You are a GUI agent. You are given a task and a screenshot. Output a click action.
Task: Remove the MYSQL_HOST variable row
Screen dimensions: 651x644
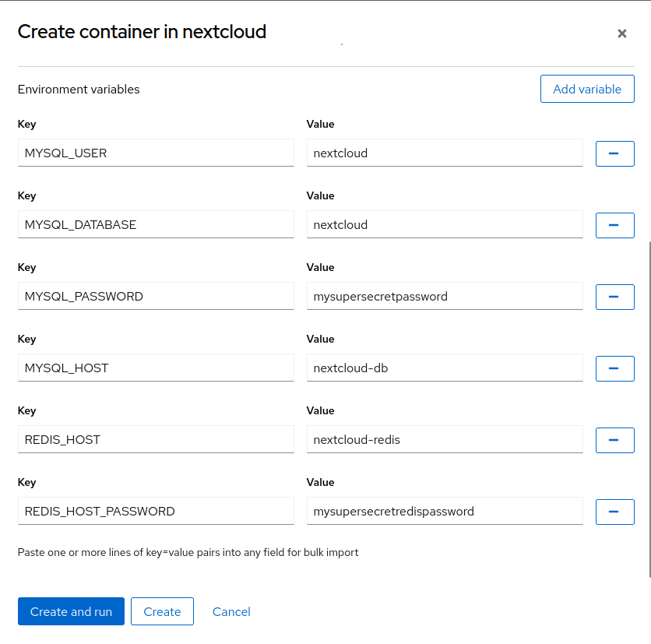tap(614, 368)
